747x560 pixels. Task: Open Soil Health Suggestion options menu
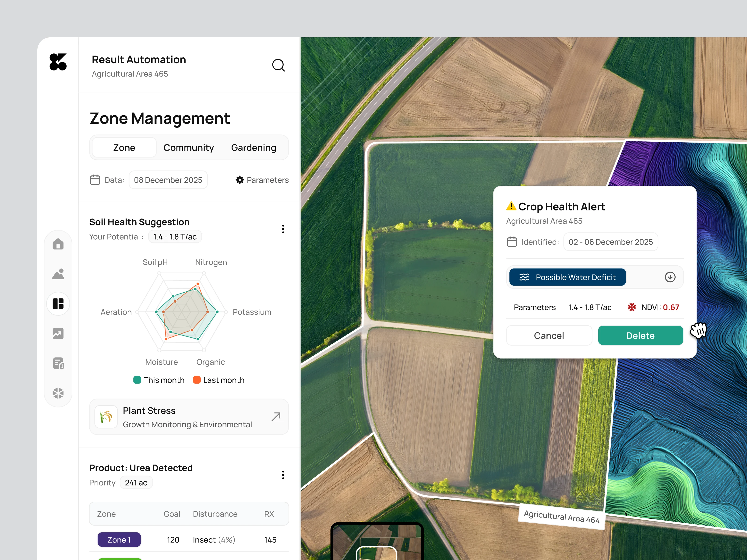(283, 229)
